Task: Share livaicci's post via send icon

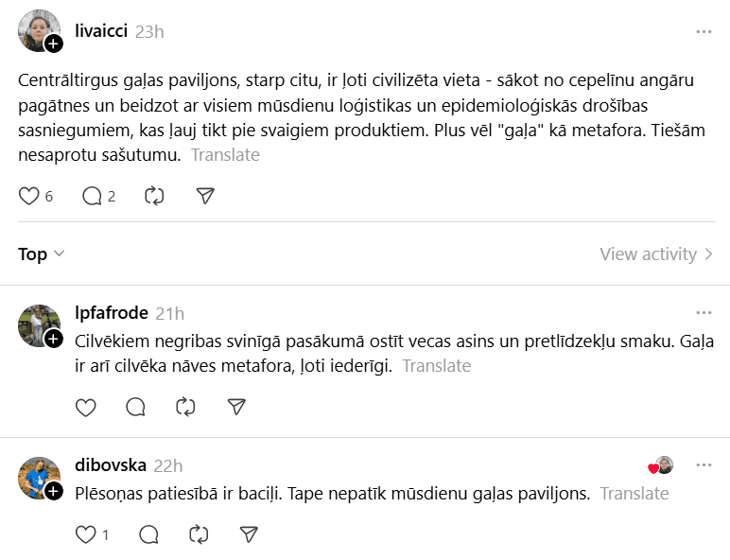Action: [x=205, y=196]
